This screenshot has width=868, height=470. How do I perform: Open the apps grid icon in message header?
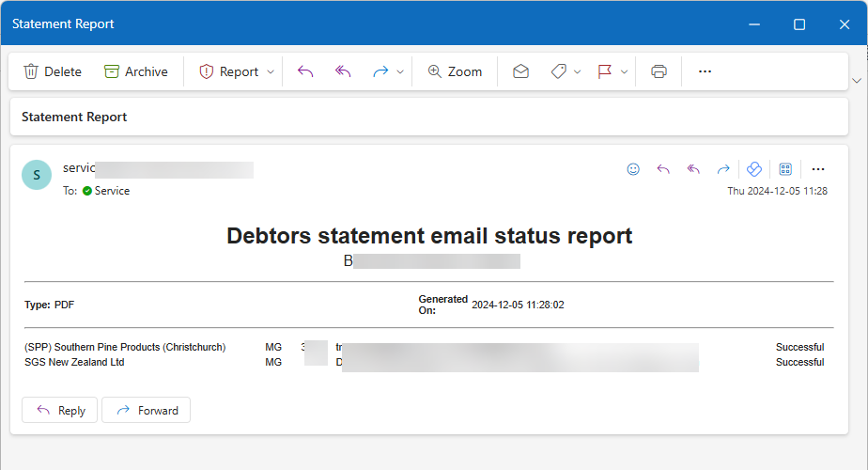785,169
